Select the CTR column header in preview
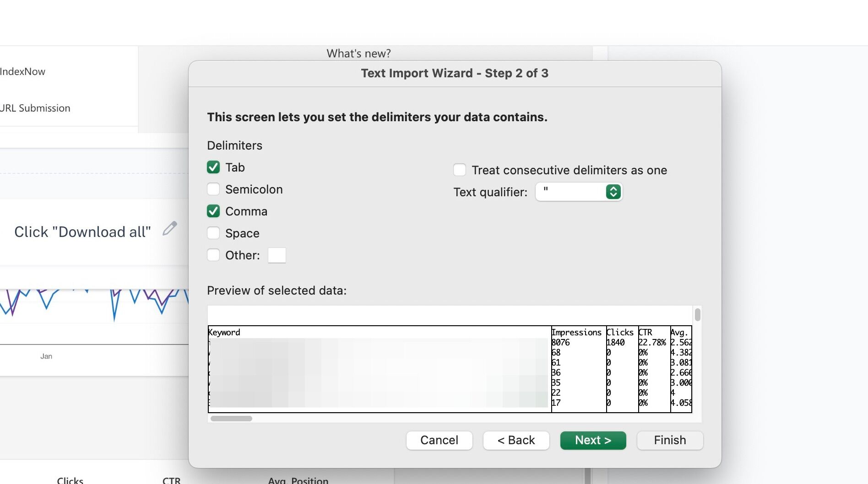The height and width of the screenshot is (484, 868). 645,332
